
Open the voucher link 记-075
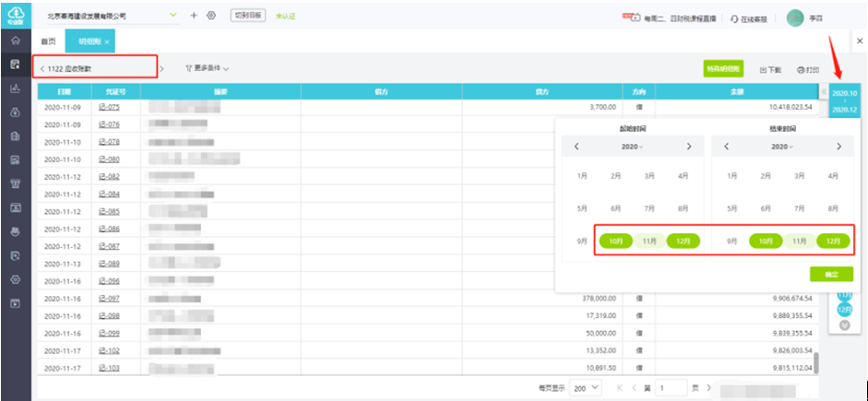coord(109,107)
